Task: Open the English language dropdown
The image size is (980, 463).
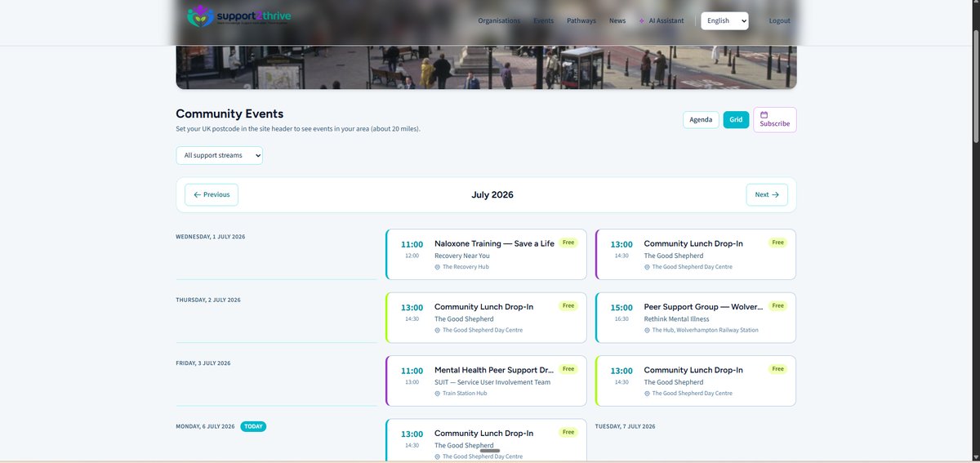Action: click(724, 21)
